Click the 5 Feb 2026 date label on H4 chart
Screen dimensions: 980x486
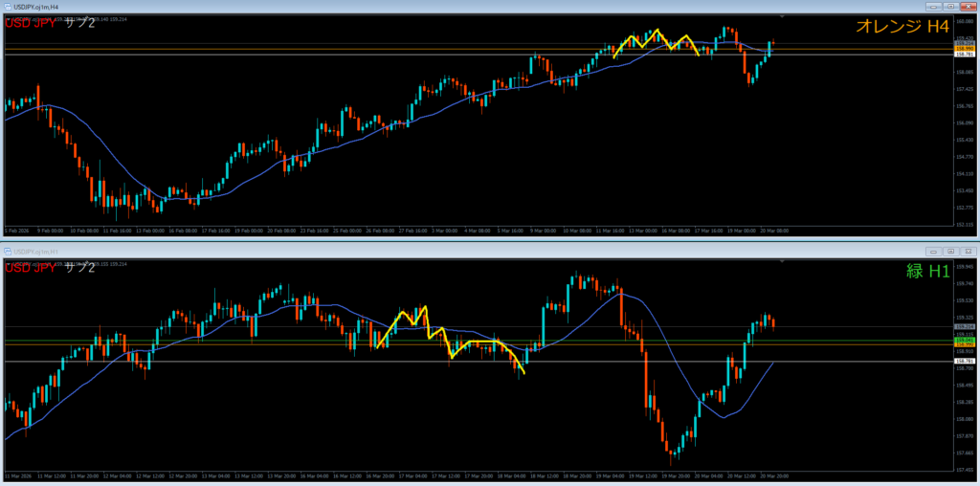(x=16, y=231)
